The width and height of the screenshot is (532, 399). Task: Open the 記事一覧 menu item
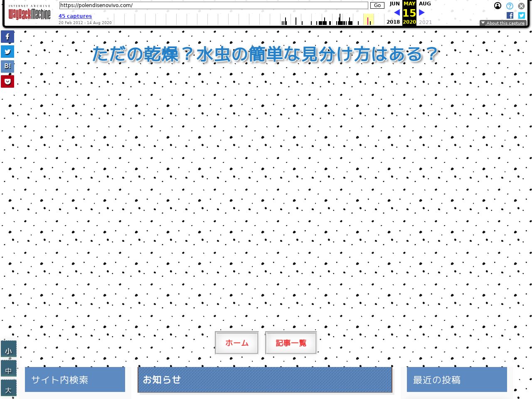point(291,343)
